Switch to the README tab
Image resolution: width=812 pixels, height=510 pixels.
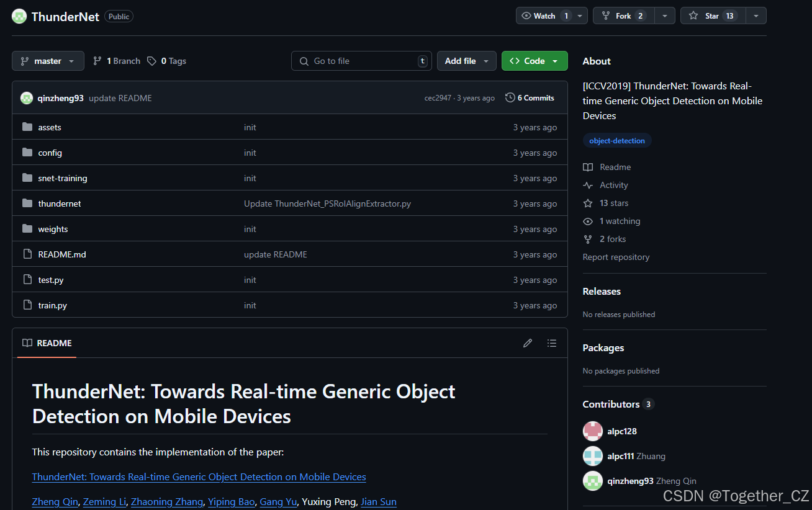46,343
